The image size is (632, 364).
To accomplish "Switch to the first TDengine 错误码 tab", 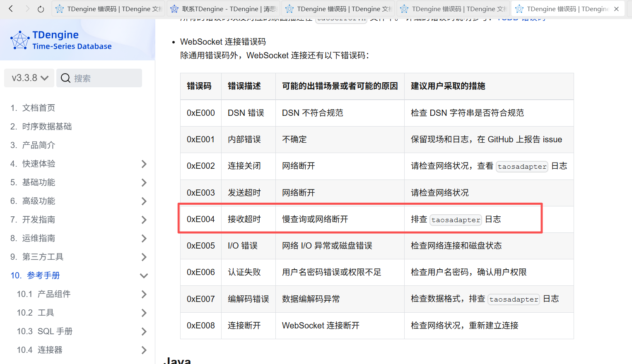I will point(109,9).
